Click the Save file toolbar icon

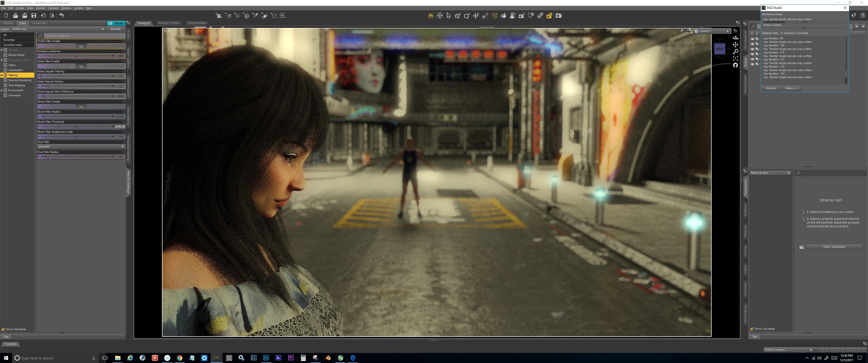[x=34, y=15]
